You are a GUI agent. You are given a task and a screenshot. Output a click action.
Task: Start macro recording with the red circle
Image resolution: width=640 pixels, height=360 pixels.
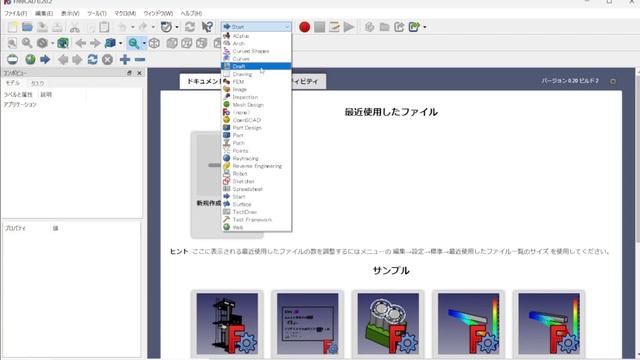click(304, 27)
